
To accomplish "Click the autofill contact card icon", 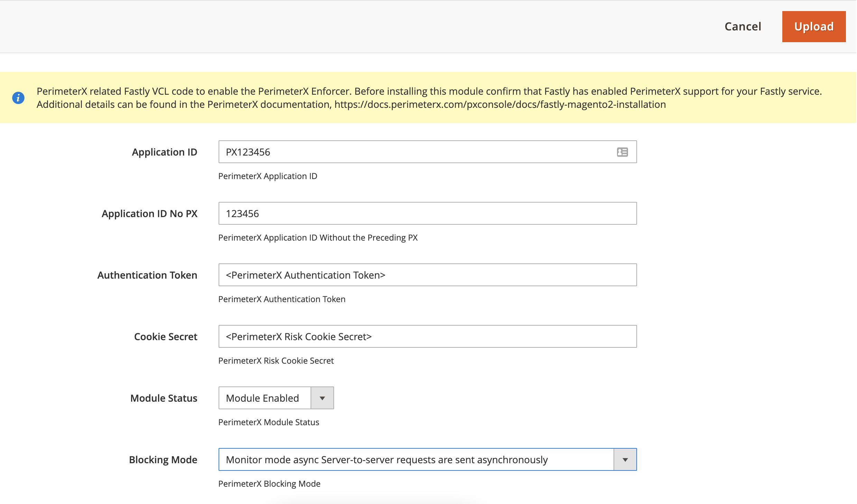I will 622,152.
